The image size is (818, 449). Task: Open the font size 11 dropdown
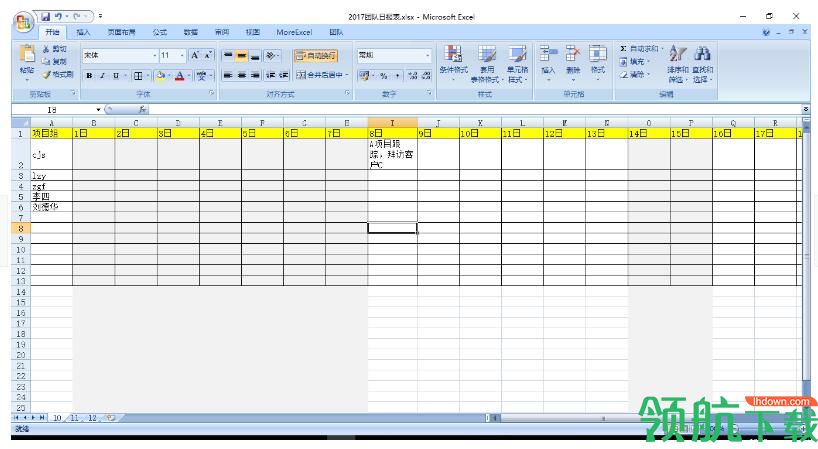[x=182, y=55]
